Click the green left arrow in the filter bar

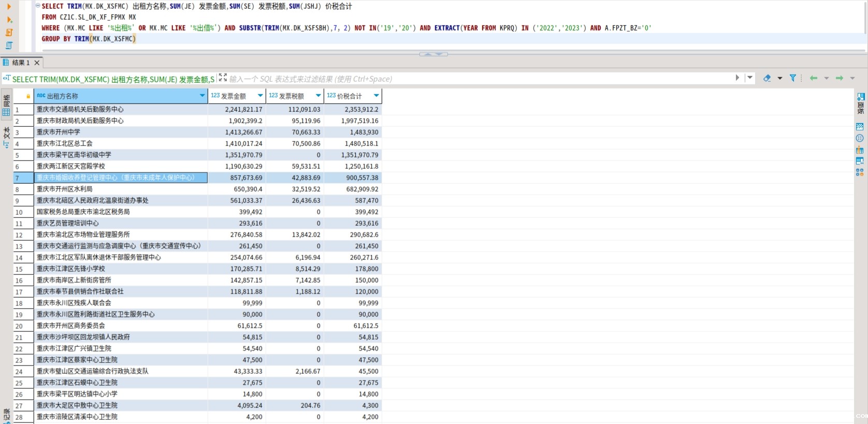click(x=814, y=78)
